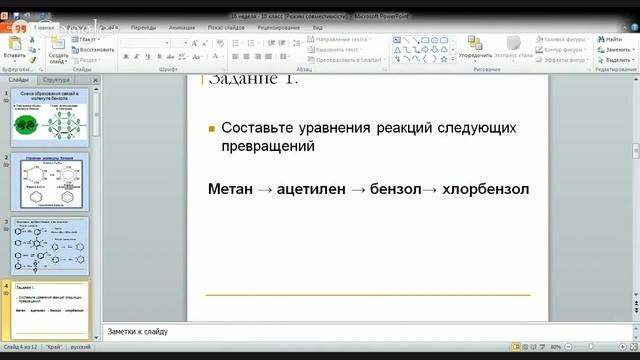This screenshot has height=360, width=640.
Task: Select the triangle shape in gallery
Action: [397, 50]
